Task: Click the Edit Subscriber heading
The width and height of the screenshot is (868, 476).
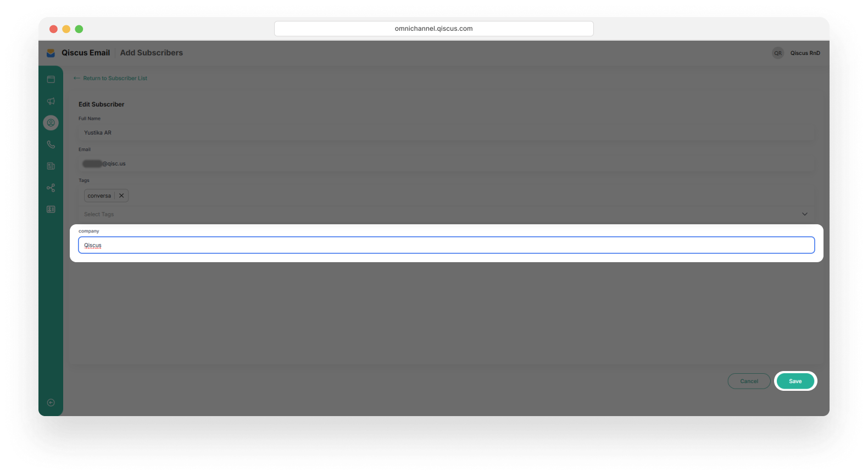Action: click(x=102, y=104)
